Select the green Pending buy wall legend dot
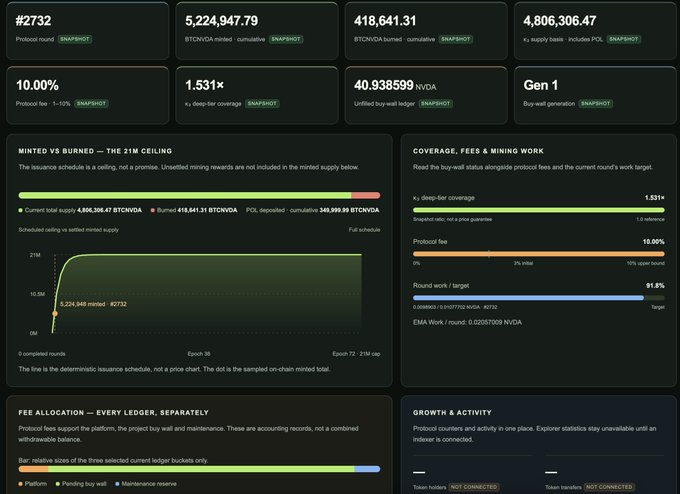Screen dimensions: 680x494 coord(58,484)
